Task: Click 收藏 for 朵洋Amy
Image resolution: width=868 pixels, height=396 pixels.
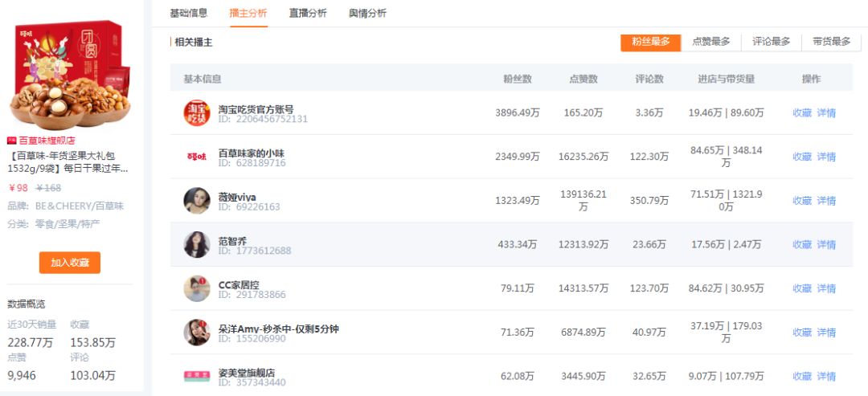Action: (x=802, y=333)
